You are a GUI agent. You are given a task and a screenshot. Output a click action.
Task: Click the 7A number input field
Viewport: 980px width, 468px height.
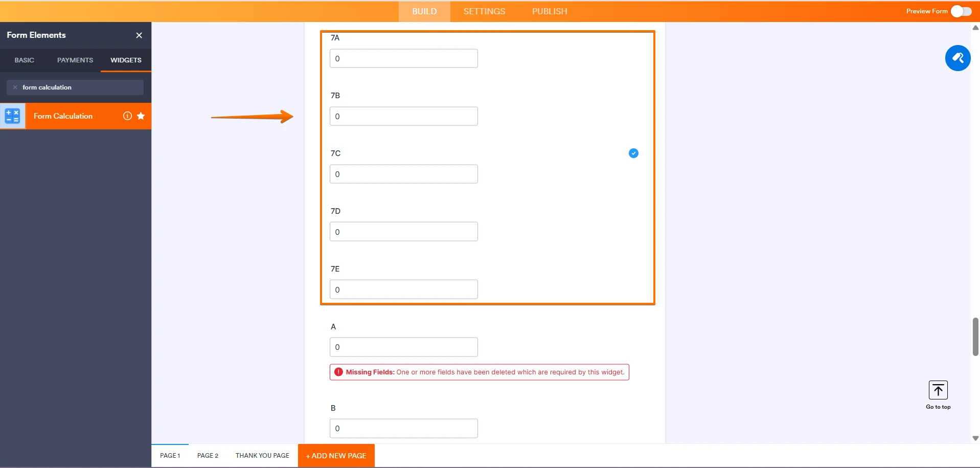403,58
